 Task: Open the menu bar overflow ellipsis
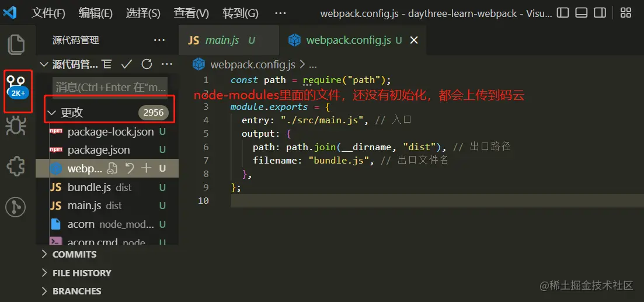[280, 13]
